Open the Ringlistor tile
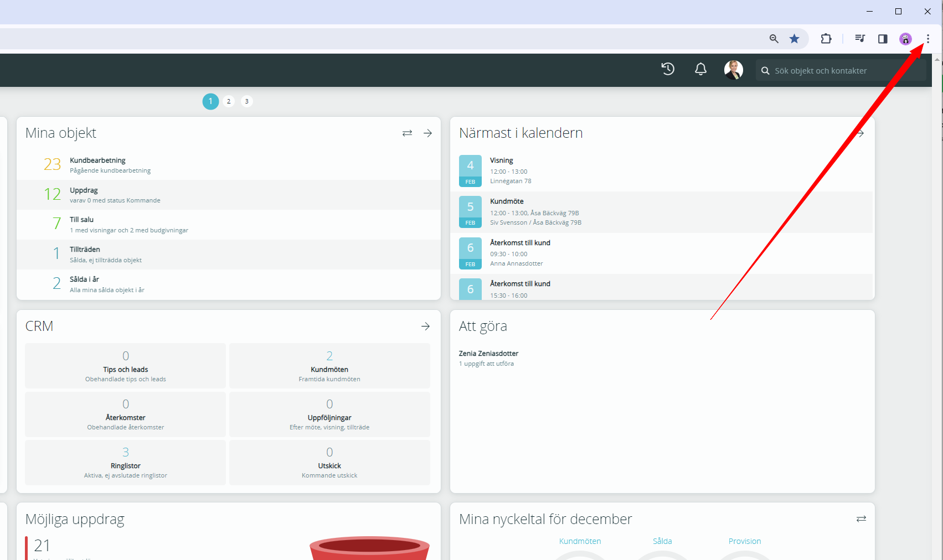This screenshot has height=560, width=943. 126,463
